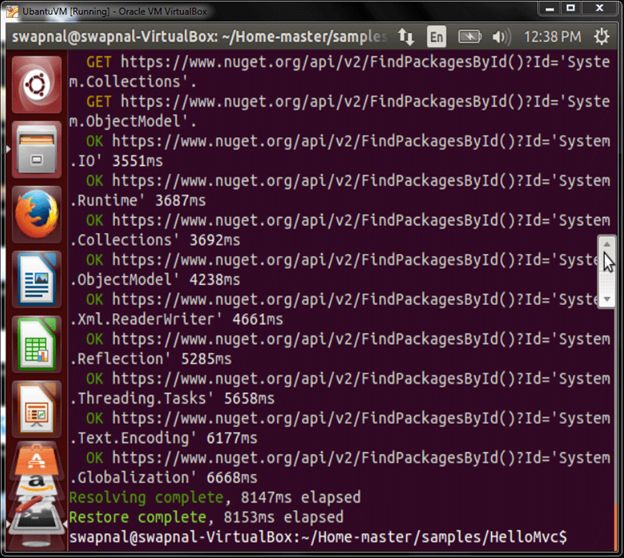Viewport: 624px width, 558px height.
Task: Open the En keyboard layout indicator
Action: (437, 37)
